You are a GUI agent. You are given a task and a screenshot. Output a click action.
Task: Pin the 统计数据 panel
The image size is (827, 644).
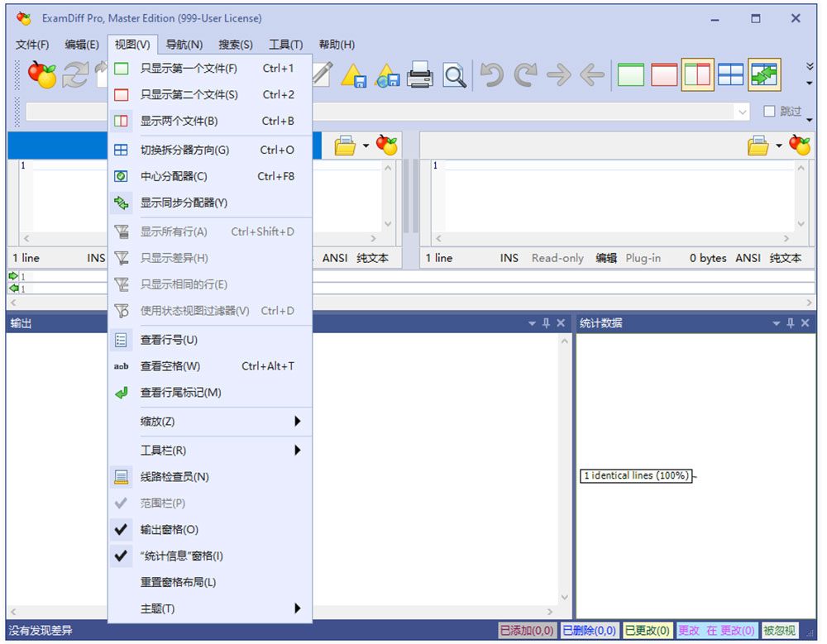pyautogui.click(x=791, y=322)
